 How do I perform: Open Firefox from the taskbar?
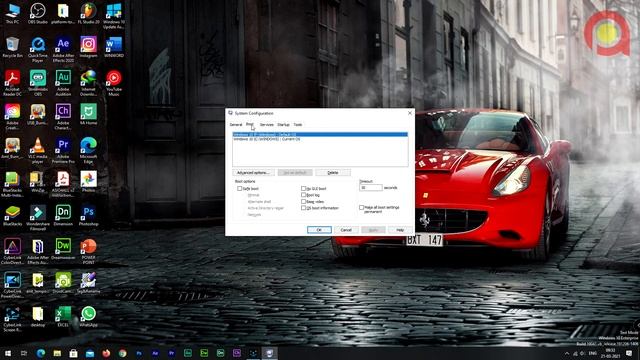pos(106,353)
